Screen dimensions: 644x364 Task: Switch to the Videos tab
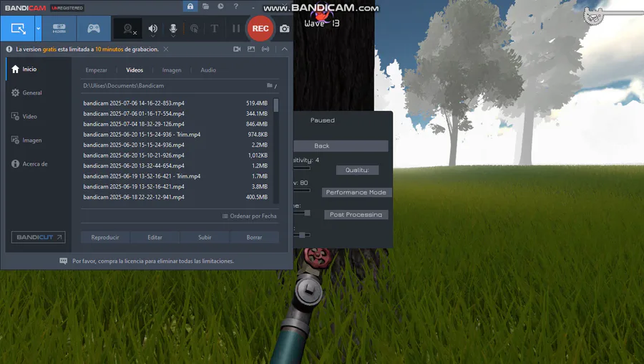pos(135,70)
